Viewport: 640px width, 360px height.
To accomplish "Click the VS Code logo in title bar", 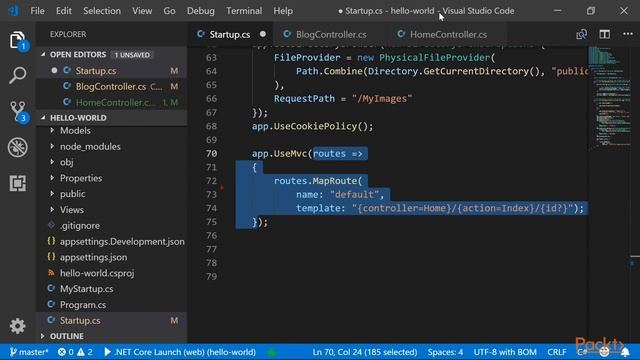I will pos(13,11).
